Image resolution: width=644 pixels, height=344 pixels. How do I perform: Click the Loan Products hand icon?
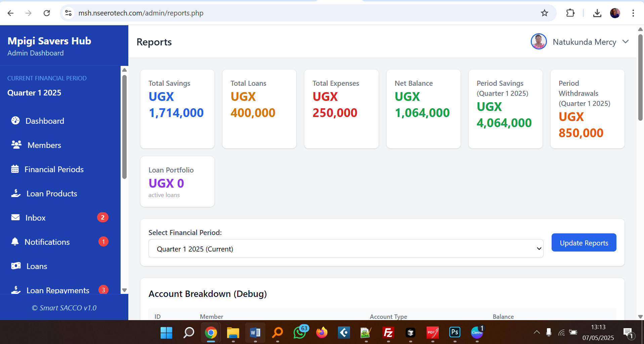(16, 193)
